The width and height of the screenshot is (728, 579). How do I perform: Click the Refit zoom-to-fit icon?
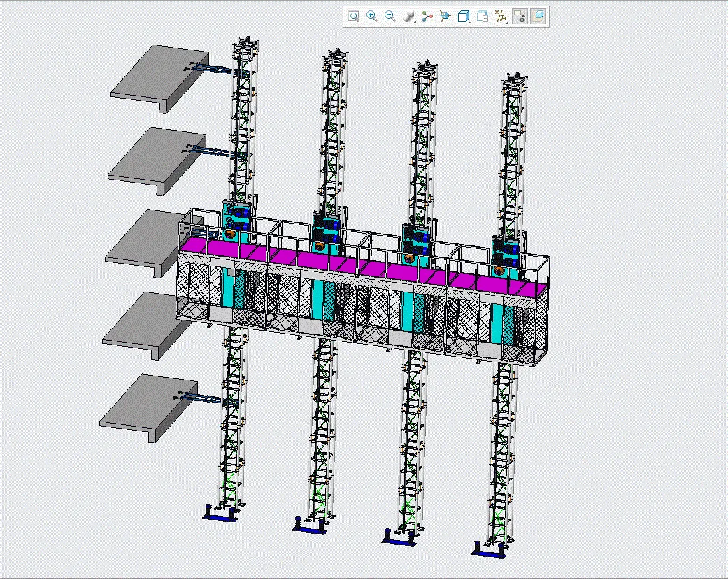tap(354, 17)
